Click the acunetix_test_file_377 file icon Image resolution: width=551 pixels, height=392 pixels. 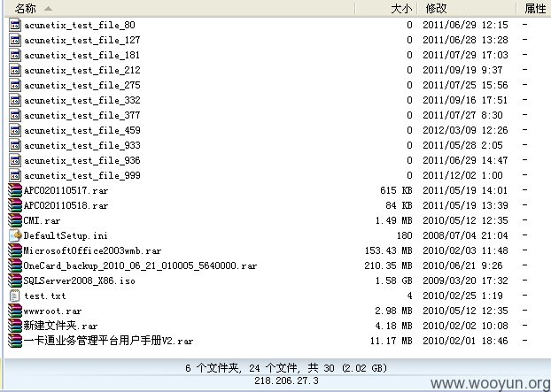(x=15, y=115)
